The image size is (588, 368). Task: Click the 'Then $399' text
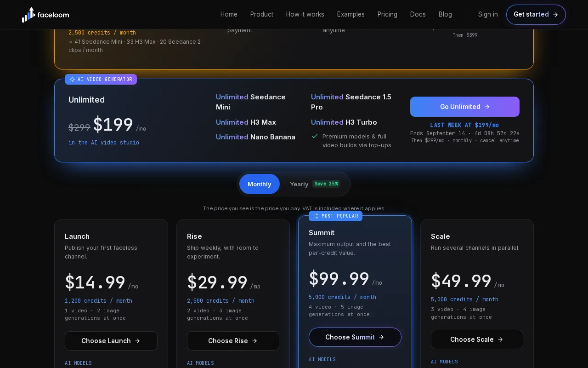pyautogui.click(x=465, y=35)
